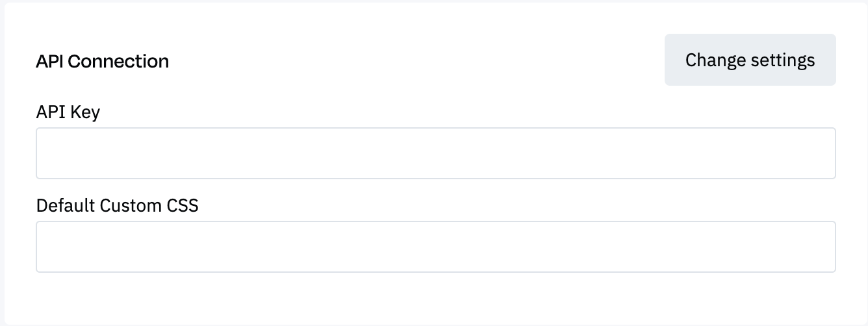
Task: Select the first text input, API Key
Action: pyautogui.click(x=435, y=153)
